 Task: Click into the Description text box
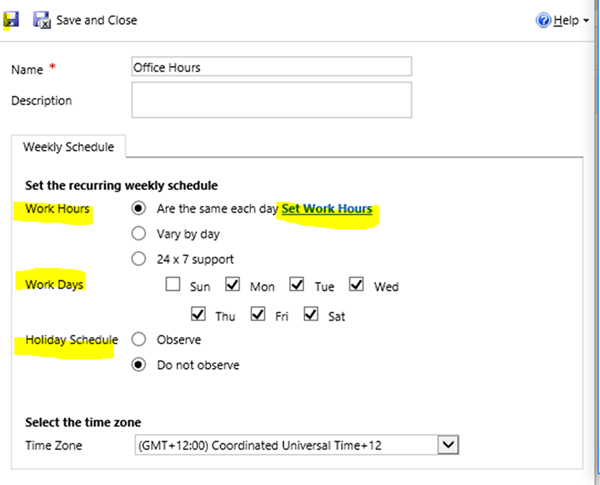coord(271,100)
